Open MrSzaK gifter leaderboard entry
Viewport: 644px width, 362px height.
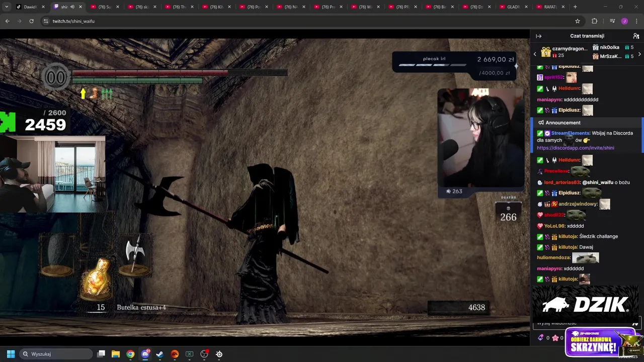tap(613, 56)
